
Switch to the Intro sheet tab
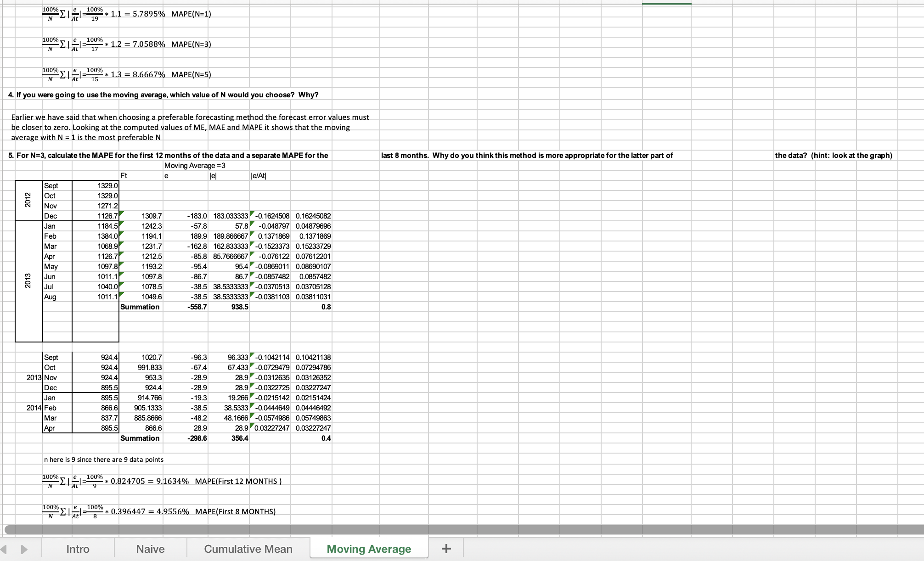pyautogui.click(x=78, y=549)
